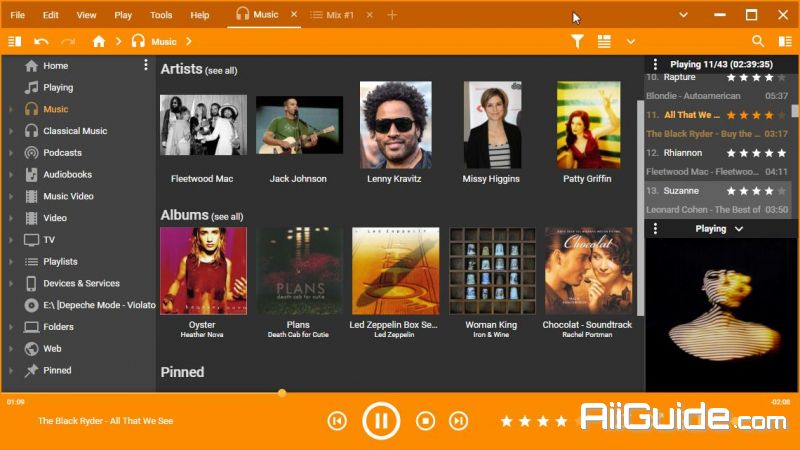This screenshot has height=450, width=800.
Task: Go to Home via breadcrumb house icon
Action: (x=98, y=41)
